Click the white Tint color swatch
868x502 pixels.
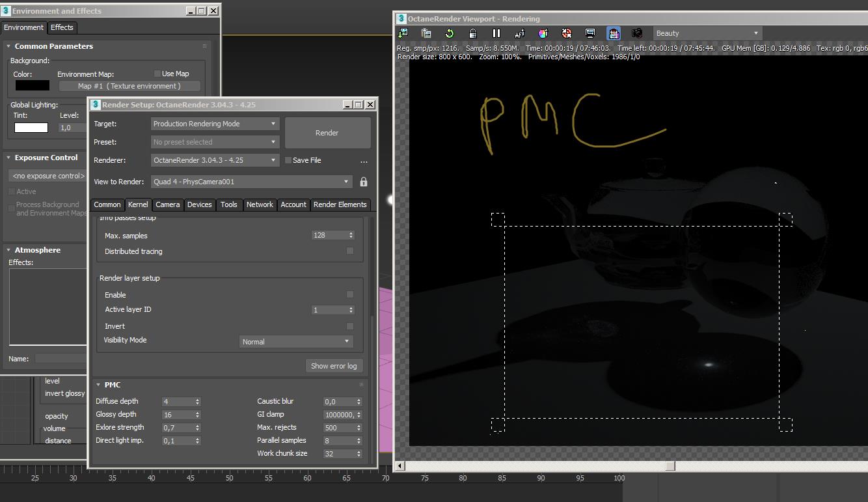coord(31,128)
